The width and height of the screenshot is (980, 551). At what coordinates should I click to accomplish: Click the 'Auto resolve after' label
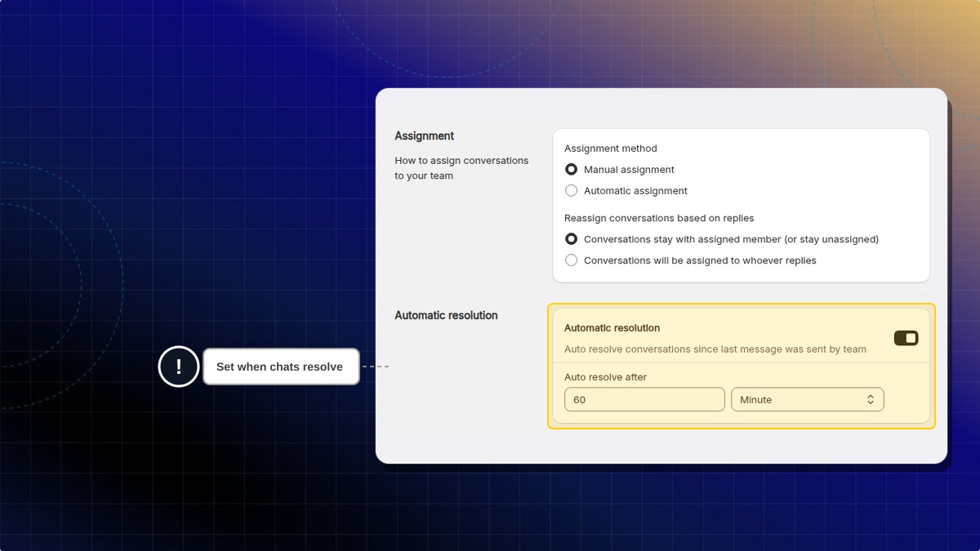coord(605,377)
